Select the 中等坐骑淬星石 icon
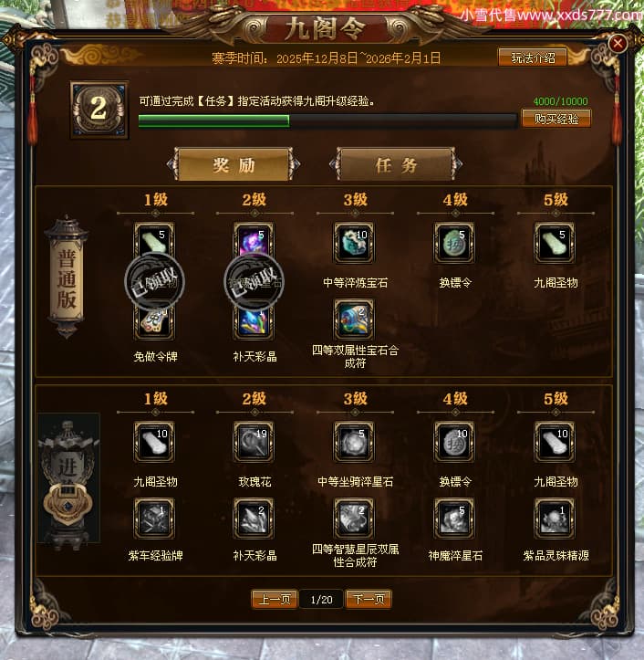This screenshot has height=660, width=644. point(354,442)
